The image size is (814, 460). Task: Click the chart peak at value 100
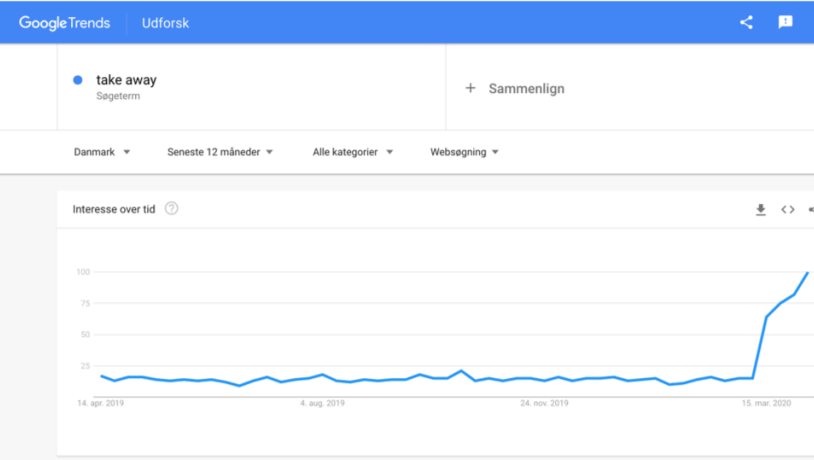tap(807, 272)
